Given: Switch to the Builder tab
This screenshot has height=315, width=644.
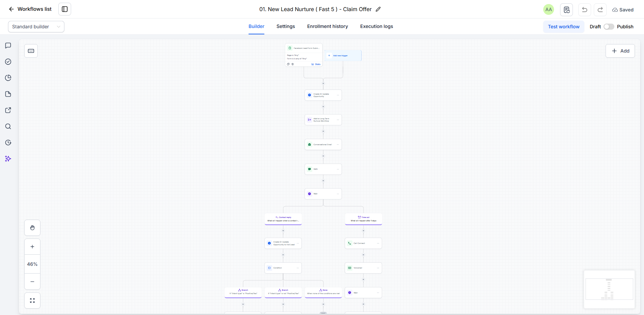Looking at the screenshot, I should click(x=256, y=26).
